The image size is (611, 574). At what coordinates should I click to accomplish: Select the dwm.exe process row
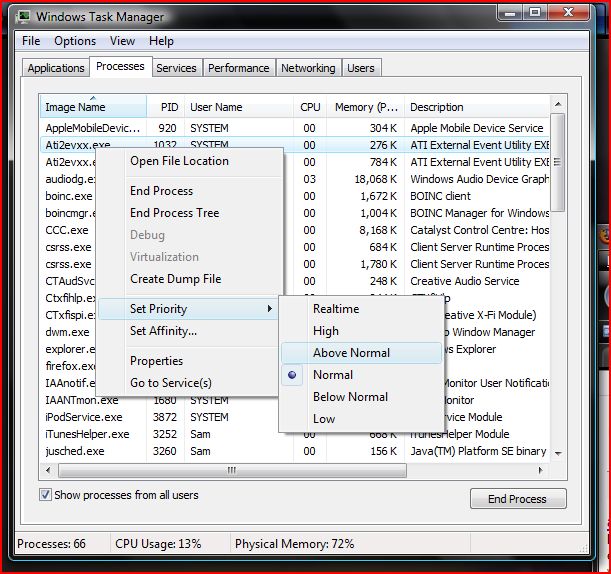pyautogui.click(x=294, y=332)
